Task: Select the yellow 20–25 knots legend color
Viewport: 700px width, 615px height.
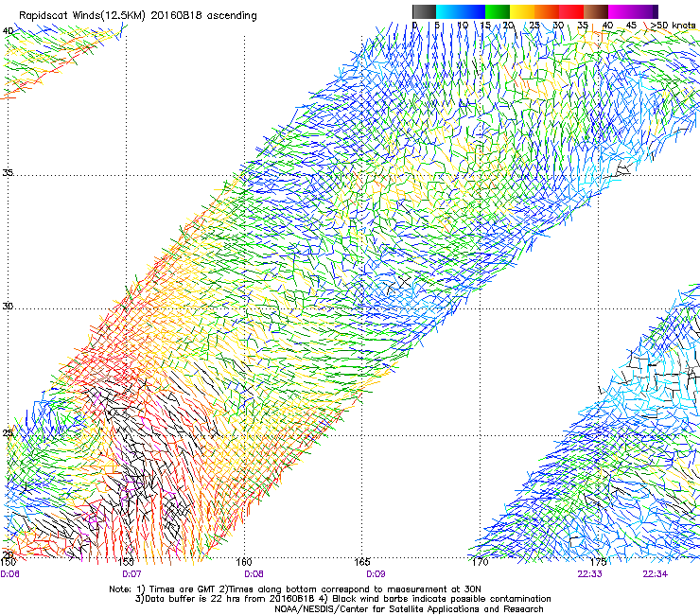Action: [522, 11]
